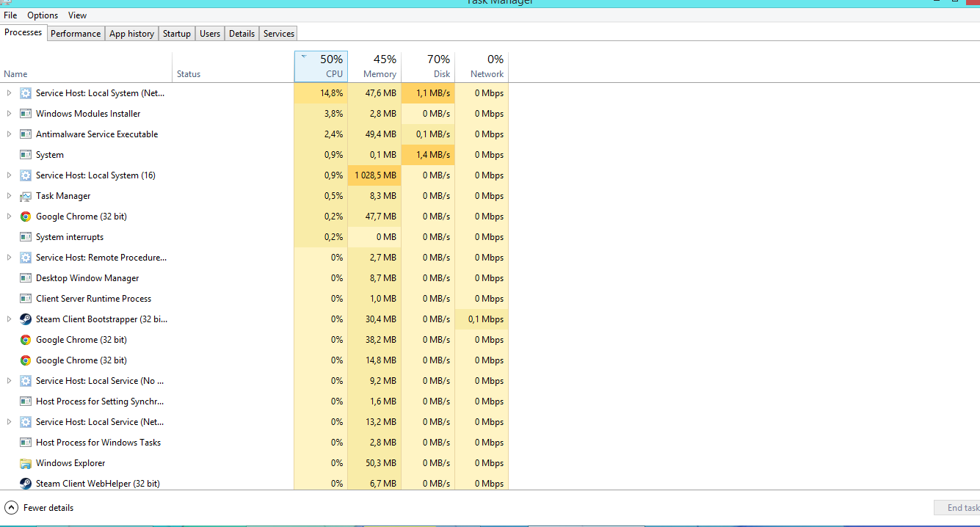Click the Chrome icon using 38,2 MB
This screenshot has height=527, width=980.
tap(26, 340)
